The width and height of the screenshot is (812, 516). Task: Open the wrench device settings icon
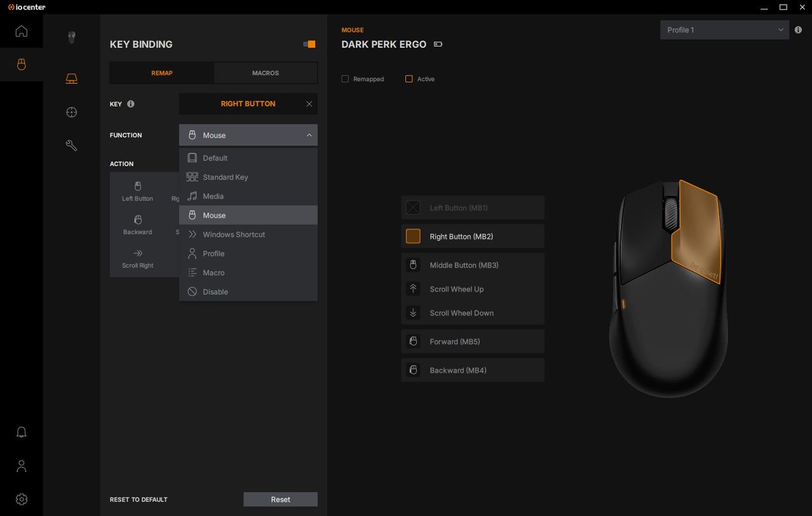tap(72, 146)
